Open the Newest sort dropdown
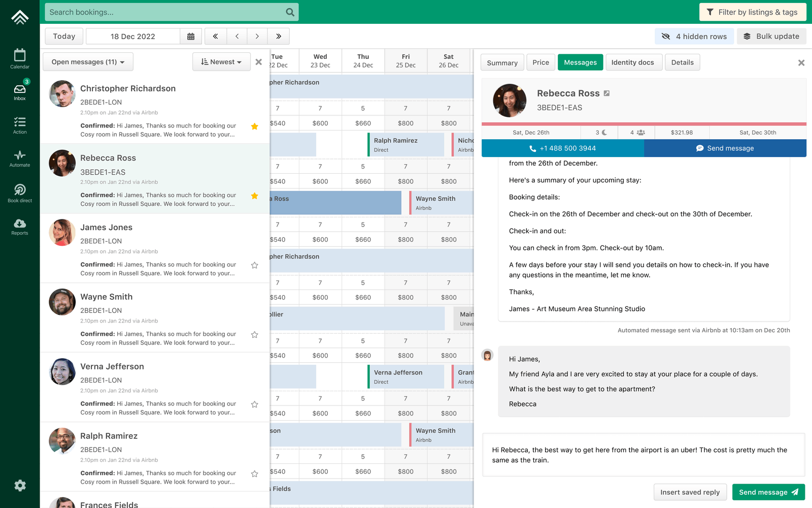Screen dimensions: 812x508 221,62
